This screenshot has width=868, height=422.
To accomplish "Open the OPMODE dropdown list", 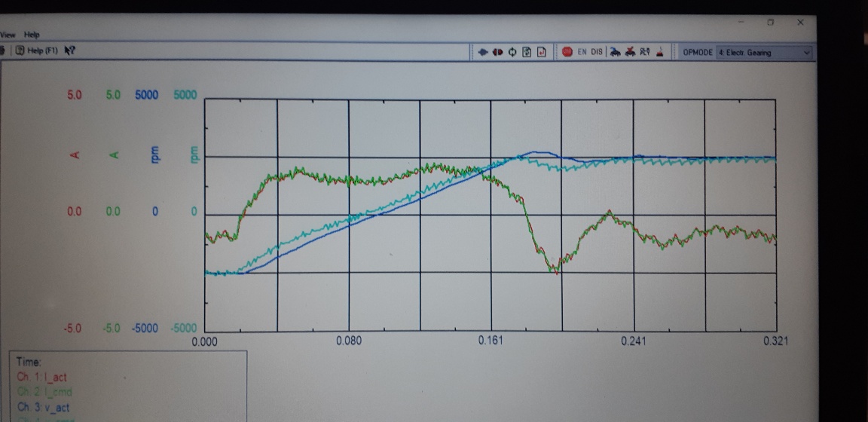I will click(x=807, y=53).
